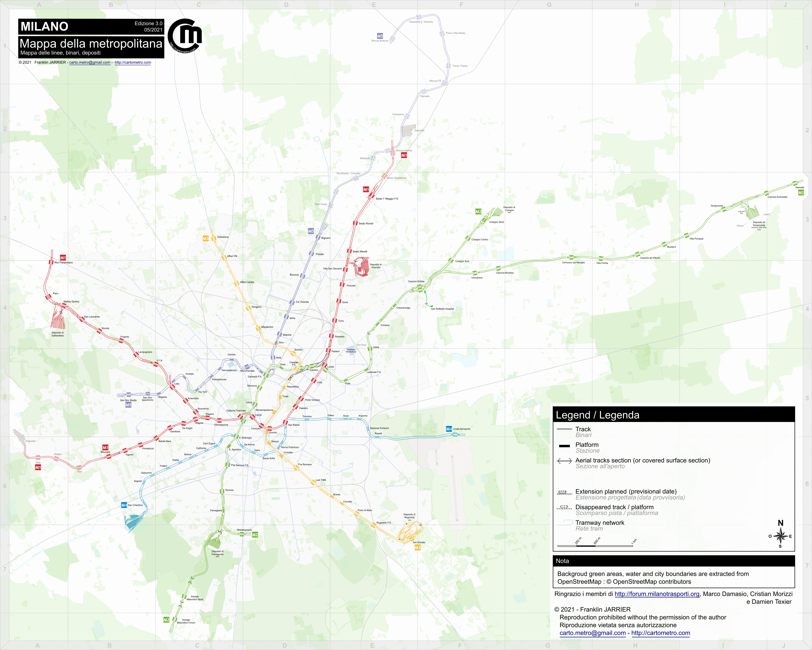Image resolution: width=812 pixels, height=650 pixels.
Task: Click the M5 badge below San Siro Stadio
Action: (x=128, y=405)
